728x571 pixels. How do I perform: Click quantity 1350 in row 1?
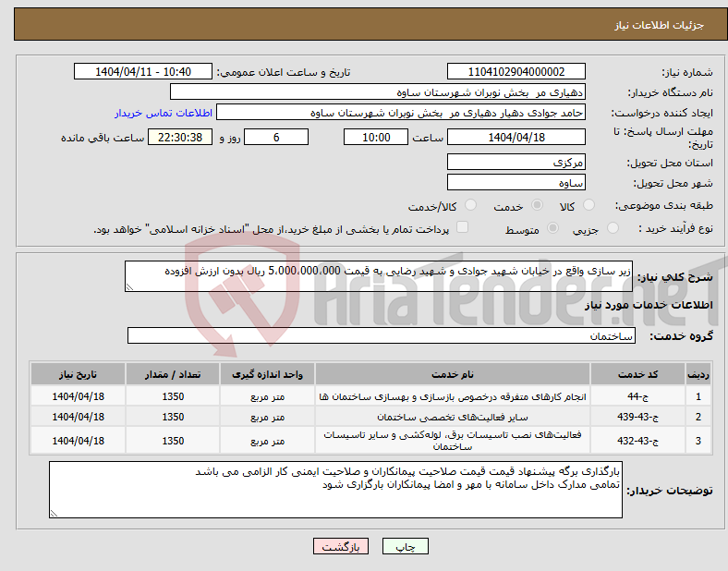pos(173,396)
